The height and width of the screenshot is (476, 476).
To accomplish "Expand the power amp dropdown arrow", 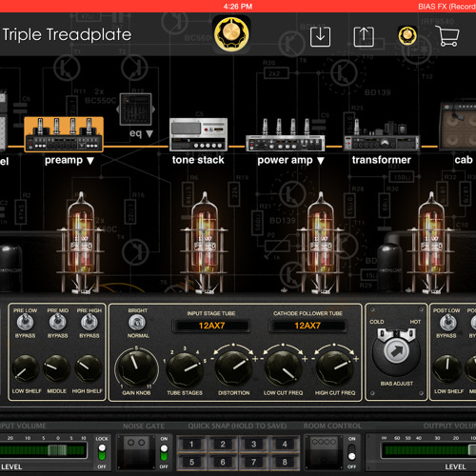I will point(321,161).
